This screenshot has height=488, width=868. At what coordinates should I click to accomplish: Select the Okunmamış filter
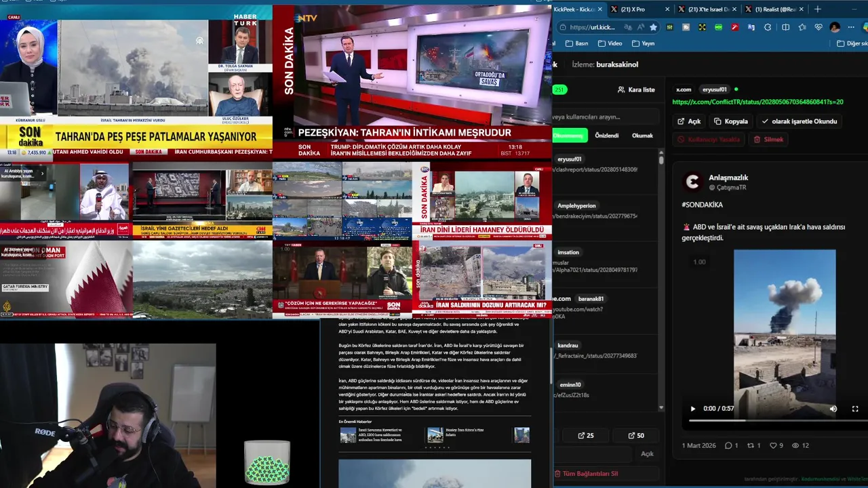pyautogui.click(x=569, y=136)
